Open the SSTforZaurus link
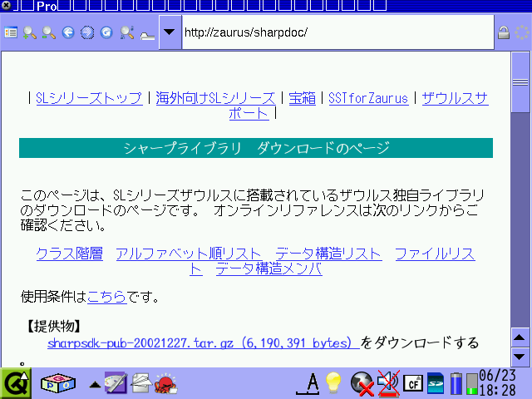This screenshot has width=532, height=399. tap(368, 98)
